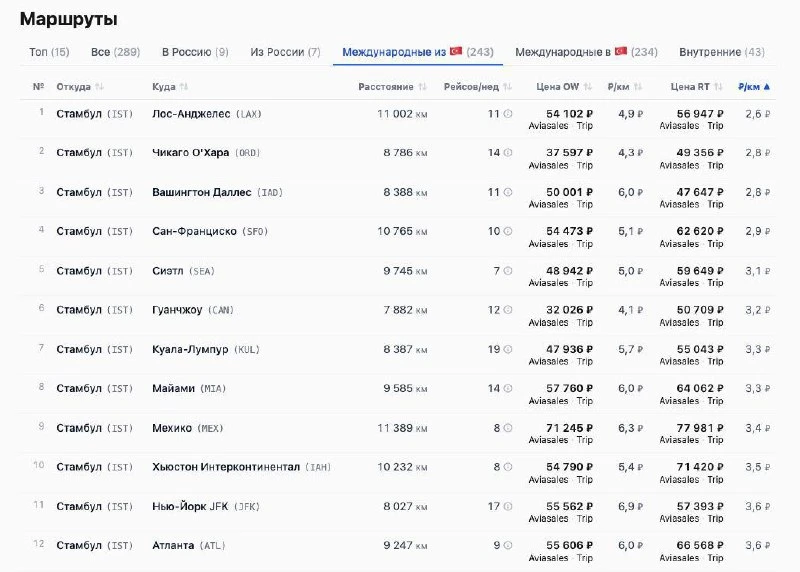
Task: Switch to the Внутренние (43) tab
Action: pyautogui.click(x=722, y=52)
